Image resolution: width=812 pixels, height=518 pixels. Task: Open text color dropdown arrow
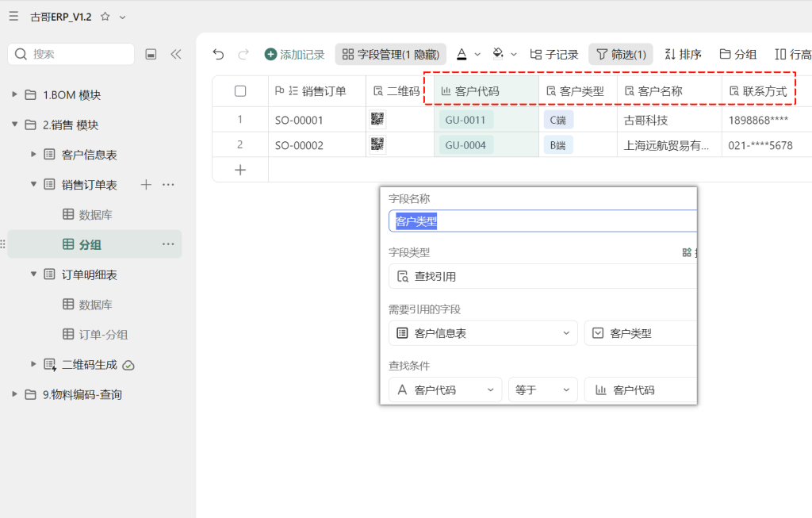477,55
